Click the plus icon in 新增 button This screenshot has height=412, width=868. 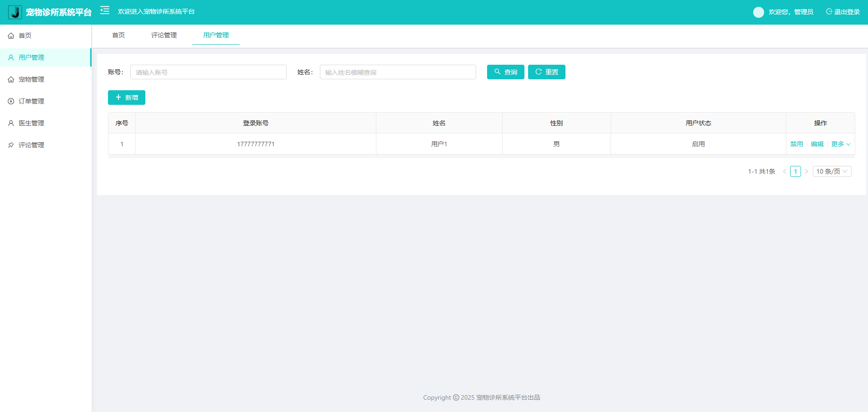pyautogui.click(x=118, y=98)
